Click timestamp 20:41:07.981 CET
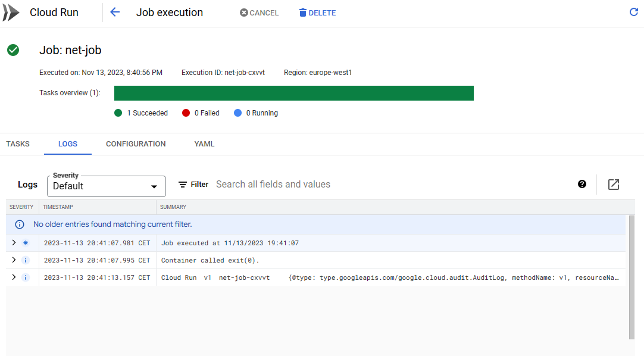 point(97,243)
